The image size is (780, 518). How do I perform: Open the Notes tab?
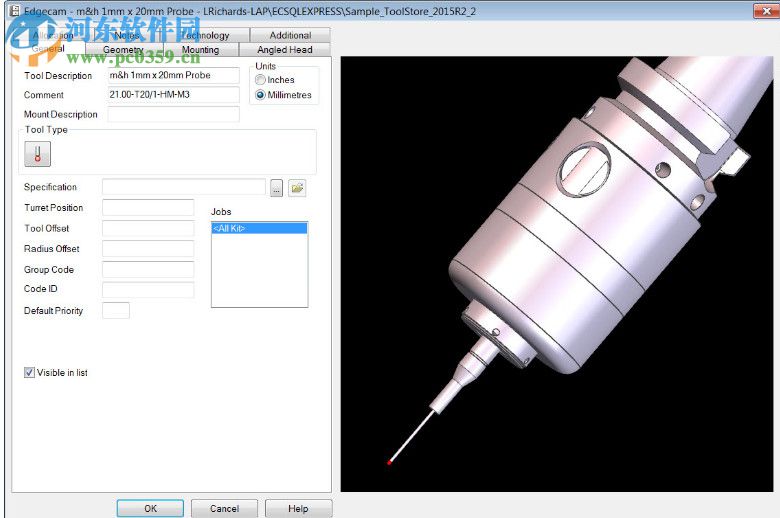click(x=127, y=35)
